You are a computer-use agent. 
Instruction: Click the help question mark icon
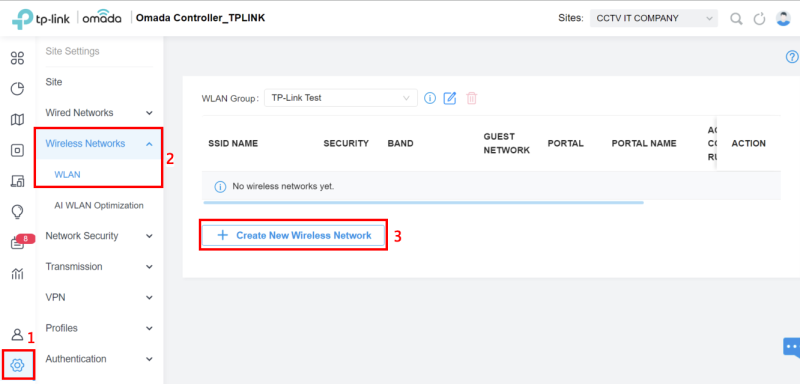pos(792,57)
